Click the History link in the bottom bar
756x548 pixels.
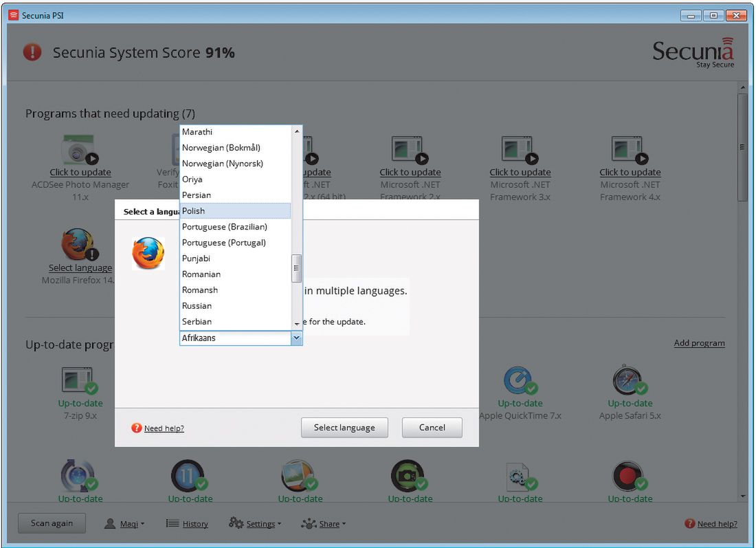pos(195,524)
